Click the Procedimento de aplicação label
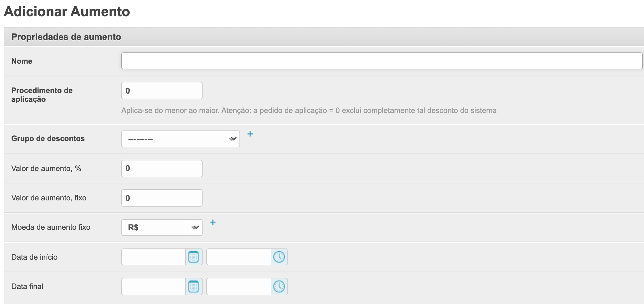Viewport: 644px width, 304px height. (42, 95)
